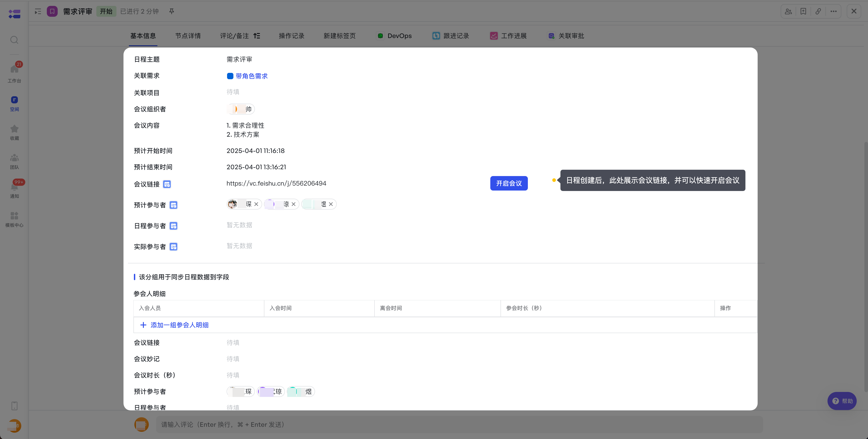Open the 帮助 help button
Screen dimensions: 868x439
coord(842,401)
